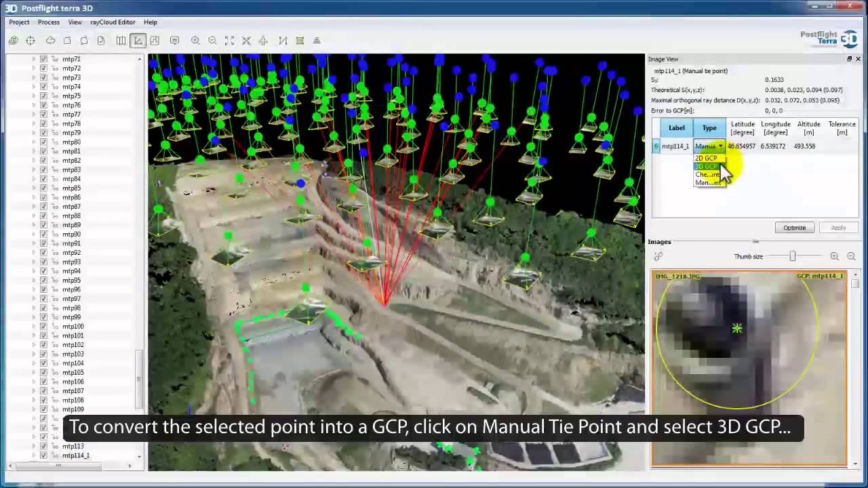
Task: Click the crosshair GCP manager toolbar icon
Action: [31, 41]
